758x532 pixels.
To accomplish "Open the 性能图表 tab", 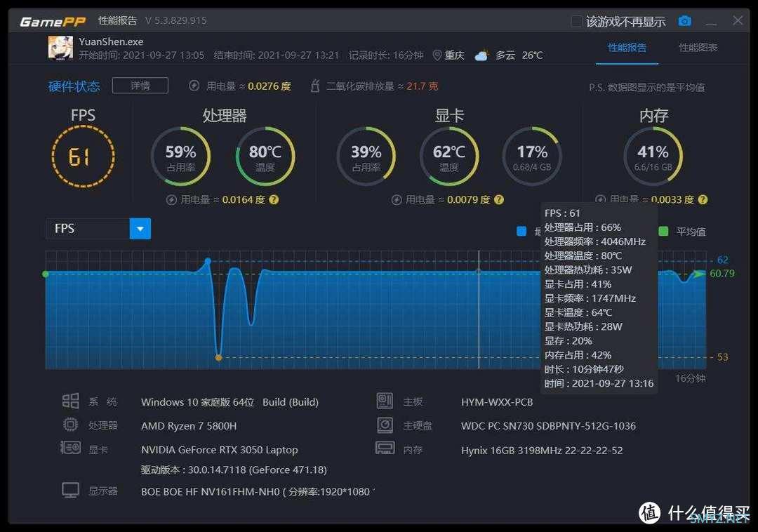I will (698, 47).
